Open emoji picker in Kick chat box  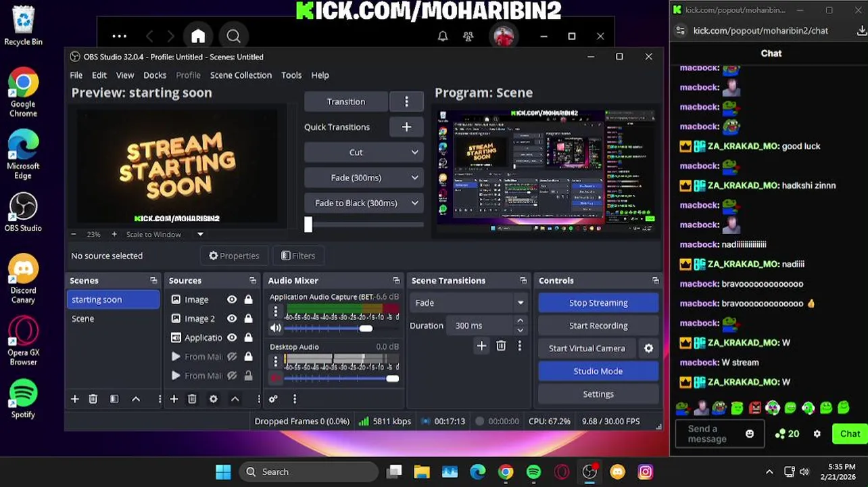[x=750, y=434]
